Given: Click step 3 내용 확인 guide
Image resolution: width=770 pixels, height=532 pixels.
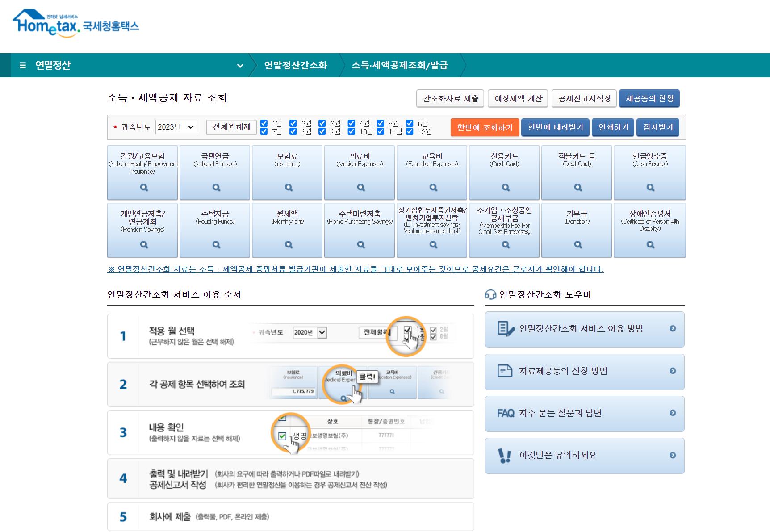Looking at the screenshot, I should coord(290,432).
